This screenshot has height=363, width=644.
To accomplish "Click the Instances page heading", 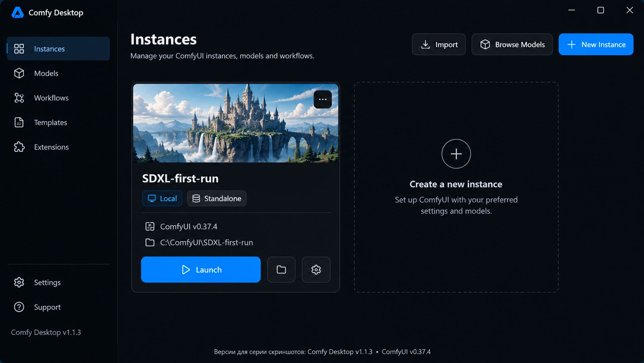I will 163,39.
